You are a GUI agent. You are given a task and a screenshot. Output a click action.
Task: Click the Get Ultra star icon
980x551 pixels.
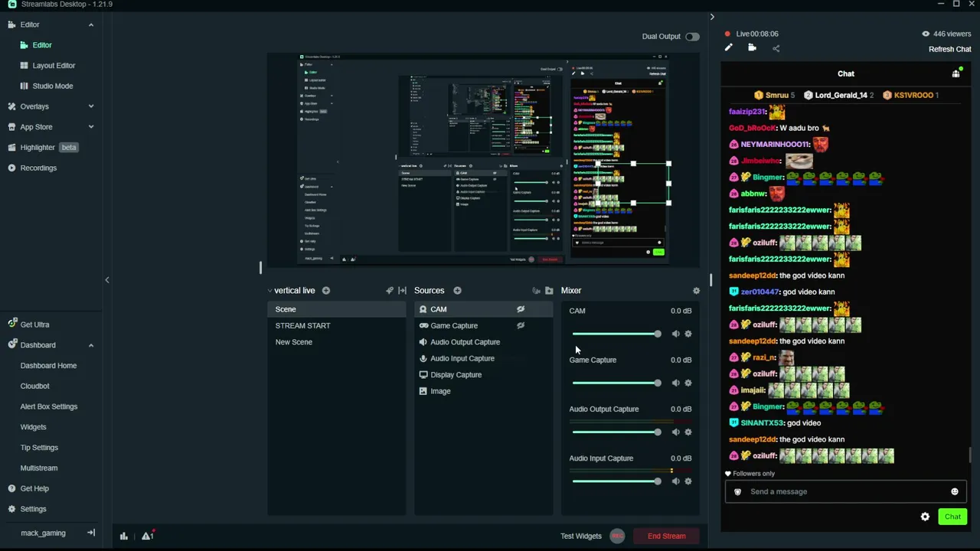click(x=11, y=324)
